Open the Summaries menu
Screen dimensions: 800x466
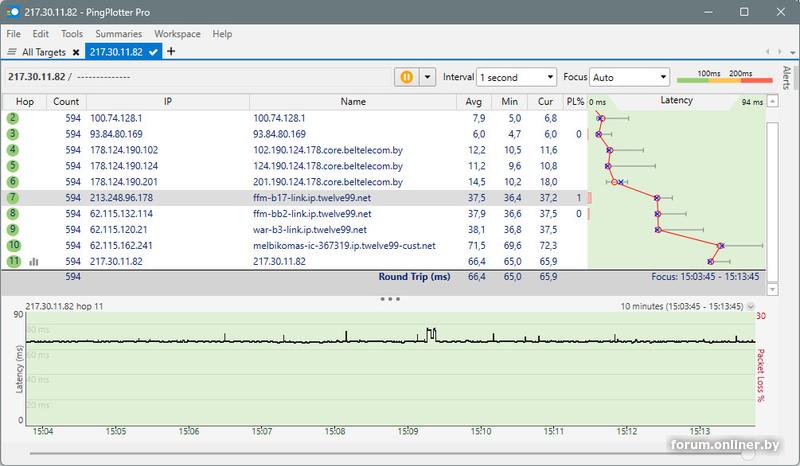[x=118, y=34]
